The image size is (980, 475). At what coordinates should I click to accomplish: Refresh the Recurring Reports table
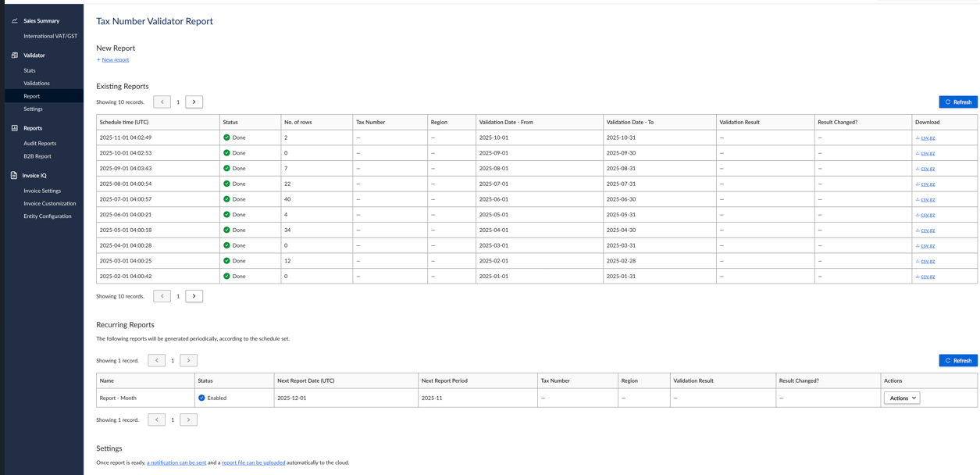[x=958, y=360]
